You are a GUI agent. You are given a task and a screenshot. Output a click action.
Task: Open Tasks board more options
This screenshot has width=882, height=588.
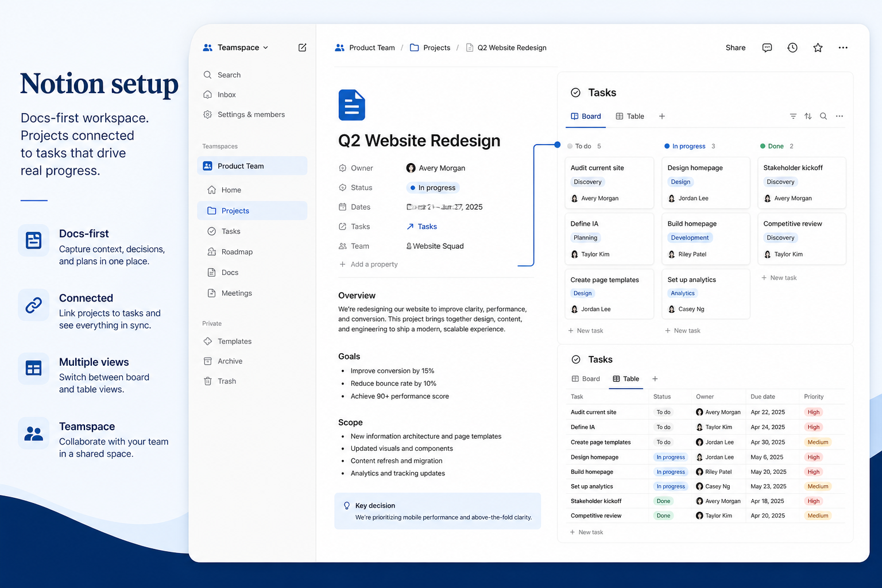tap(840, 117)
